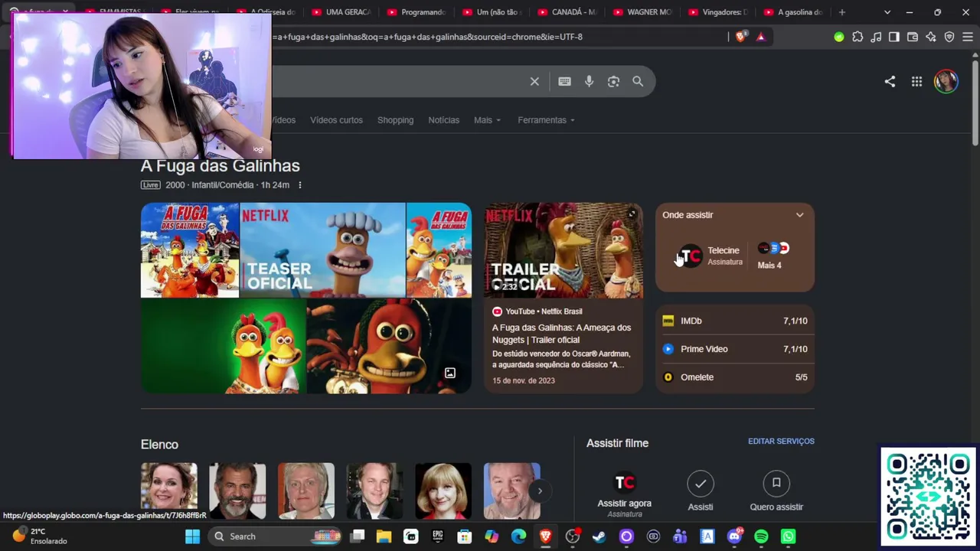Open the image gallery icon on the thumbnails
The height and width of the screenshot is (551, 980).
[x=450, y=373]
